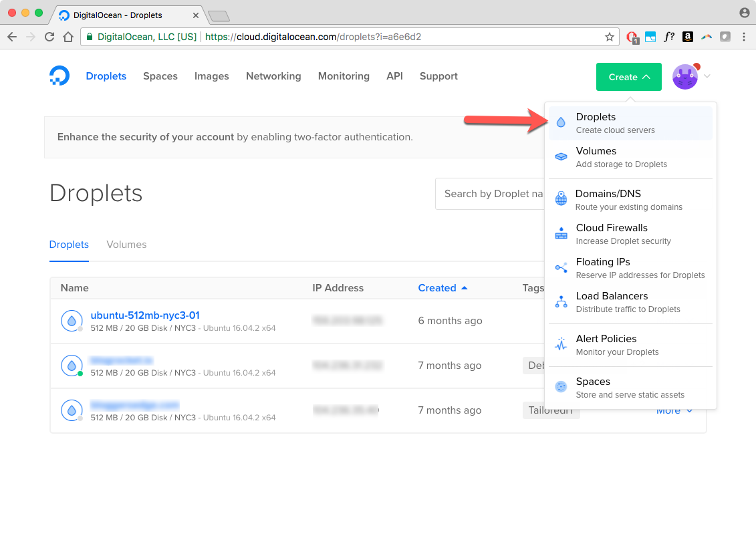This screenshot has width=756, height=556.
Task: Click the Amazon extension icon
Action: click(688, 37)
